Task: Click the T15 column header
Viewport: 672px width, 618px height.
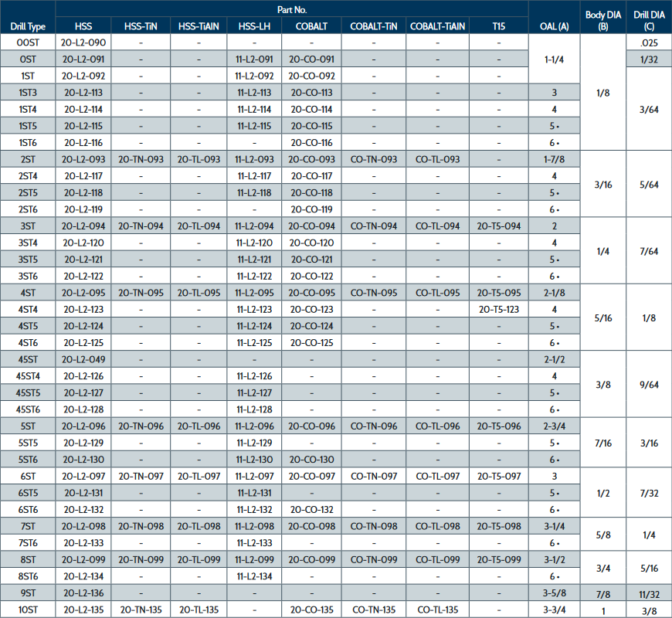Action: pyautogui.click(x=499, y=26)
